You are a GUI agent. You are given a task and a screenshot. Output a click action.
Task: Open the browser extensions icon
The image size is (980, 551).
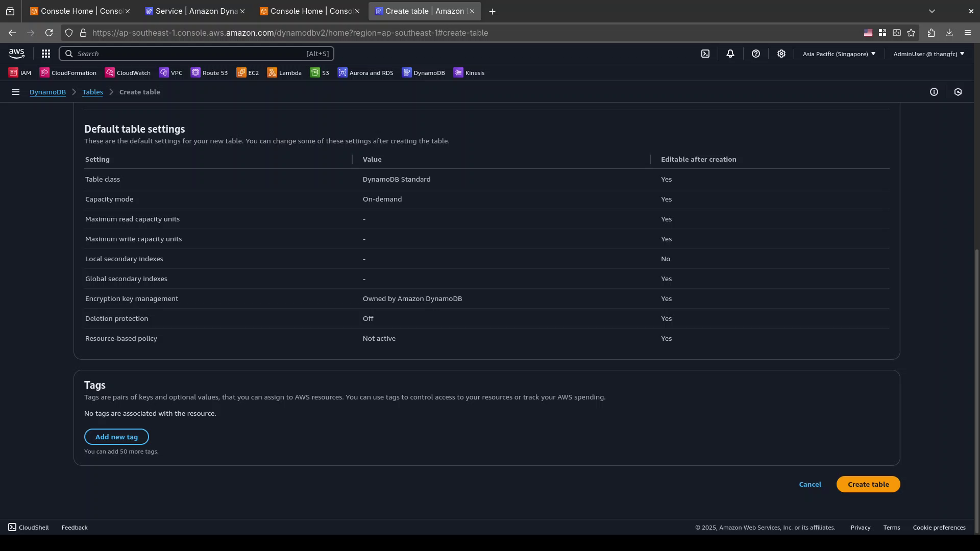point(931,33)
